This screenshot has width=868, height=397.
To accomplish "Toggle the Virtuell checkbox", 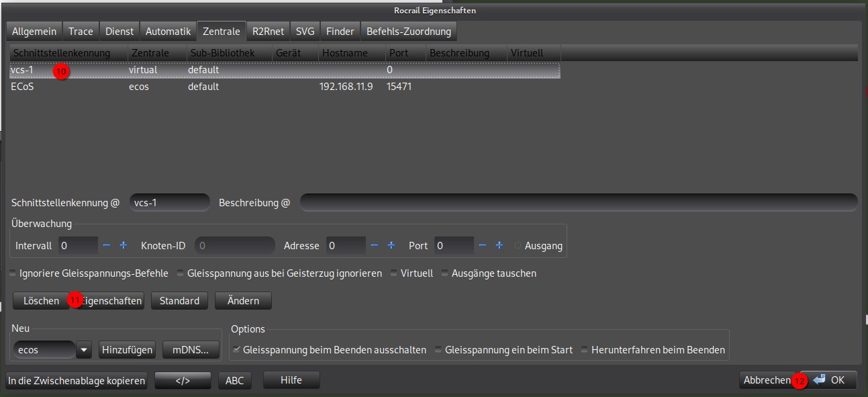I will (x=394, y=274).
